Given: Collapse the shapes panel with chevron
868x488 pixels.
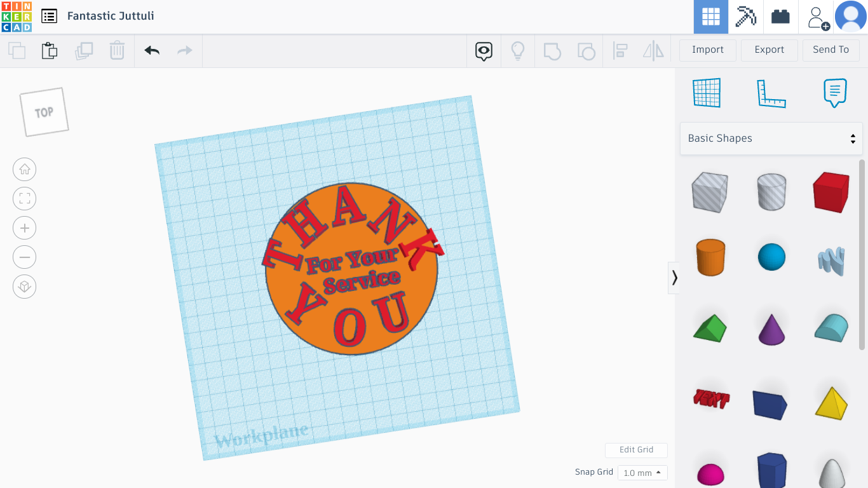Looking at the screenshot, I should click(x=674, y=278).
